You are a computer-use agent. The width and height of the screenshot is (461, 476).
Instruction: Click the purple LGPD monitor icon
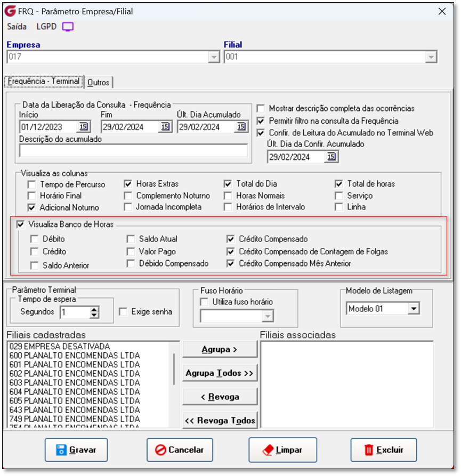[x=68, y=27]
